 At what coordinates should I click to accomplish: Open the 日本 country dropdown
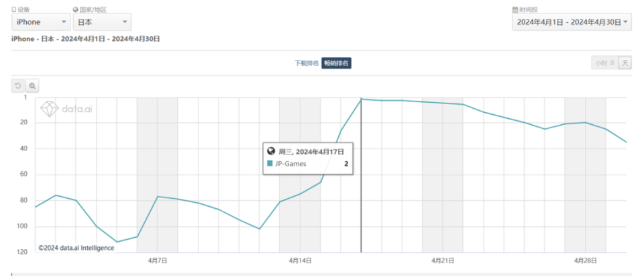[x=102, y=22]
